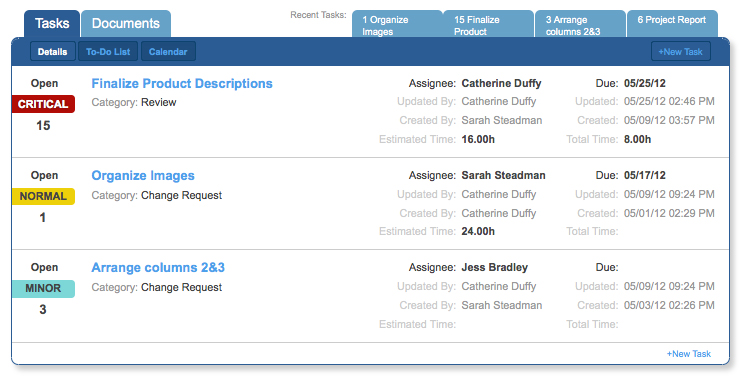Click Open status of Organize Images

click(44, 175)
